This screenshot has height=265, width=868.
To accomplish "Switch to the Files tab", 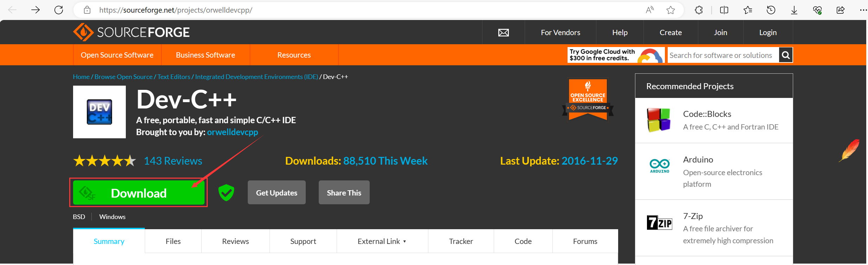I will pos(173,241).
